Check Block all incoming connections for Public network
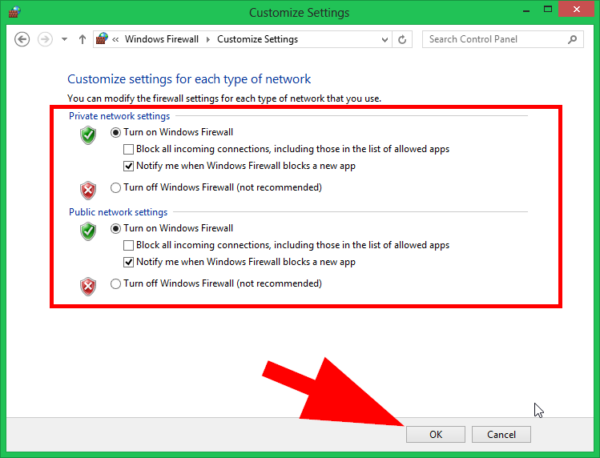Viewport: 600px width, 458px height. click(128, 246)
